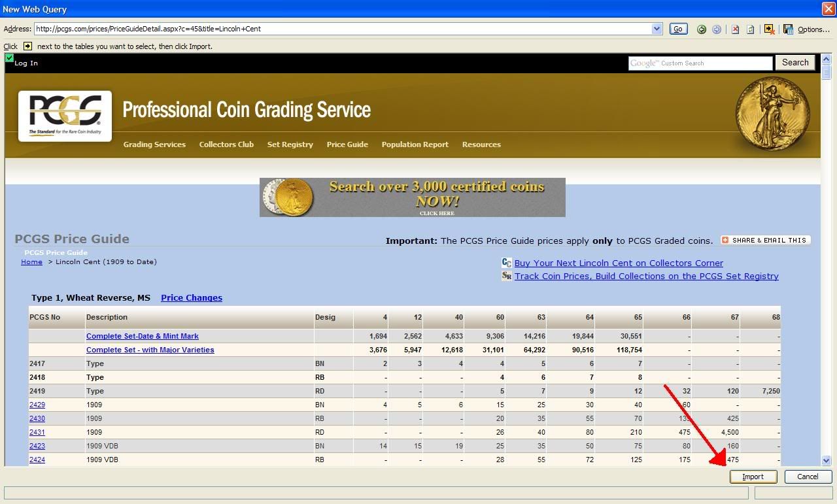Click the PCGS Price Guide heading

pos(72,239)
